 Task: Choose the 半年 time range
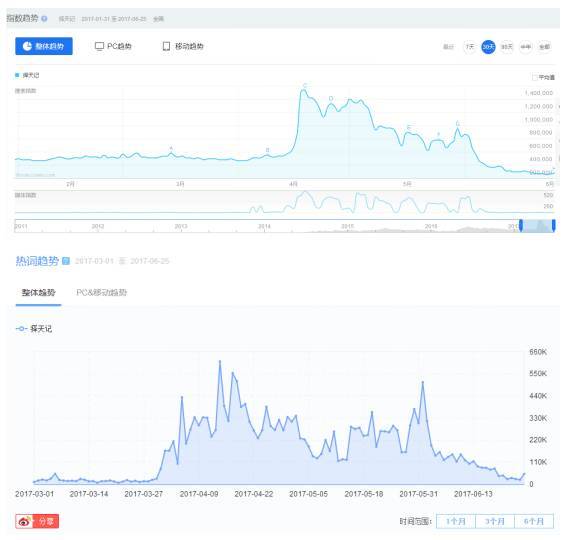(525, 47)
